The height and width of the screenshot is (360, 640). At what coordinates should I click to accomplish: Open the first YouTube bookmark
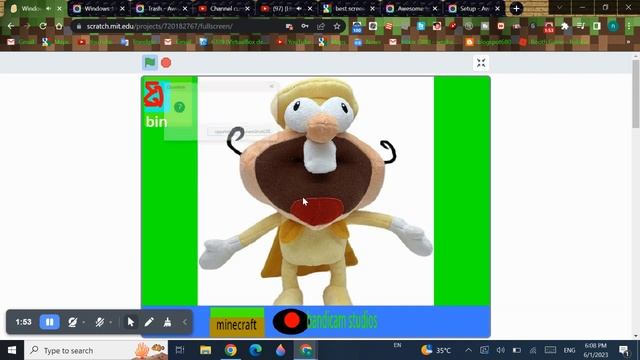coord(95,42)
